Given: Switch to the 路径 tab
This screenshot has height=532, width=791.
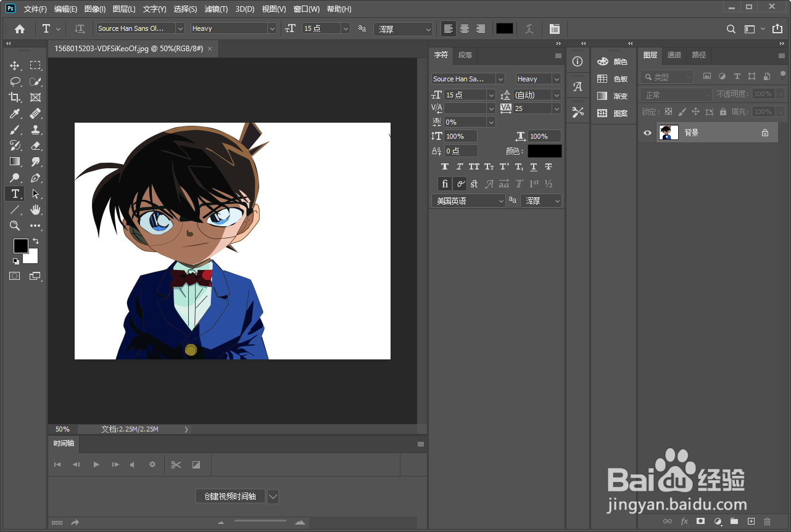Looking at the screenshot, I should tap(698, 55).
